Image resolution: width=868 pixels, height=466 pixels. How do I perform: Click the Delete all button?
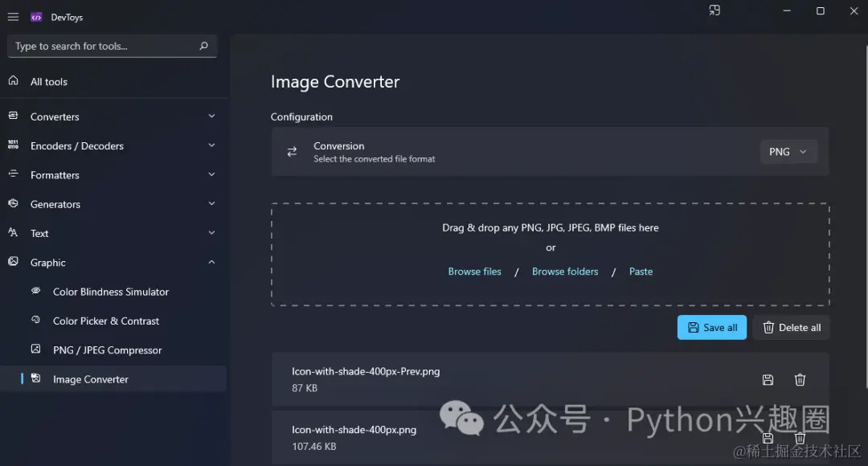(791, 328)
